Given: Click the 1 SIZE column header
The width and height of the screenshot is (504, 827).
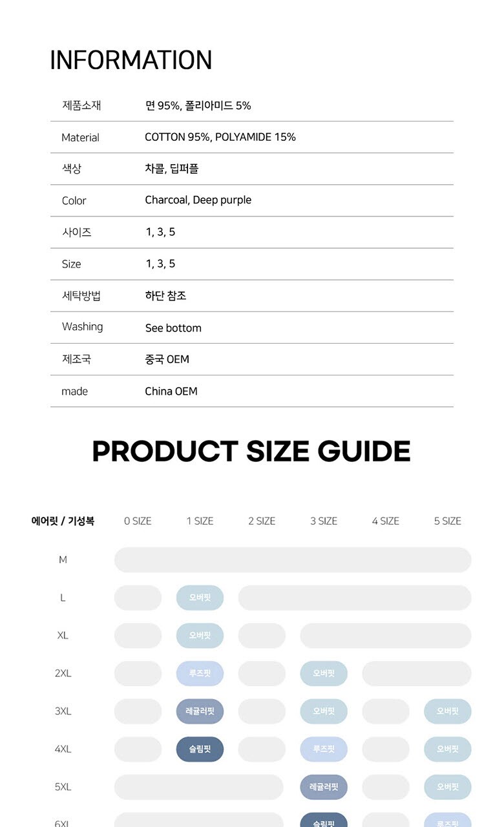Looking at the screenshot, I should point(200,521).
